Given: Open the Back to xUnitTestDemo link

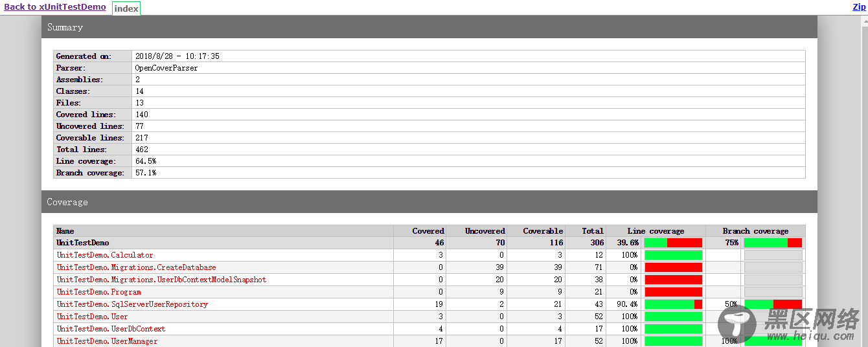Looking at the screenshot, I should (55, 7).
